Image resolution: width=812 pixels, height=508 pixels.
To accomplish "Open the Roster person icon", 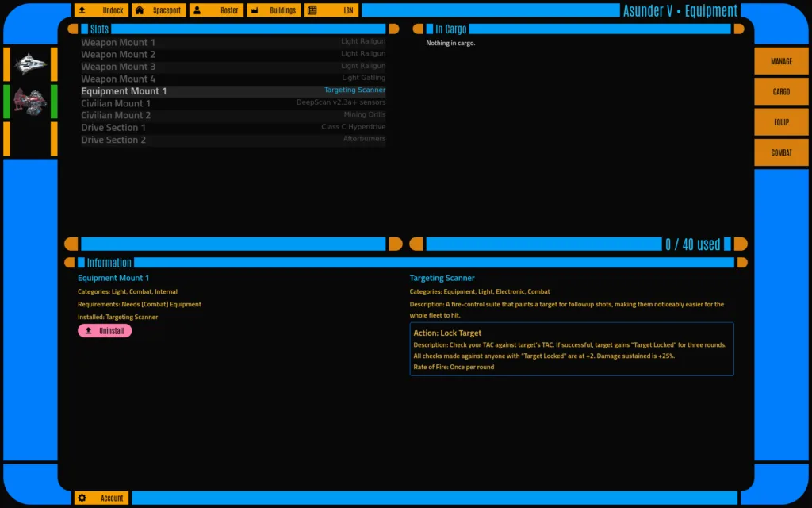I will (197, 10).
